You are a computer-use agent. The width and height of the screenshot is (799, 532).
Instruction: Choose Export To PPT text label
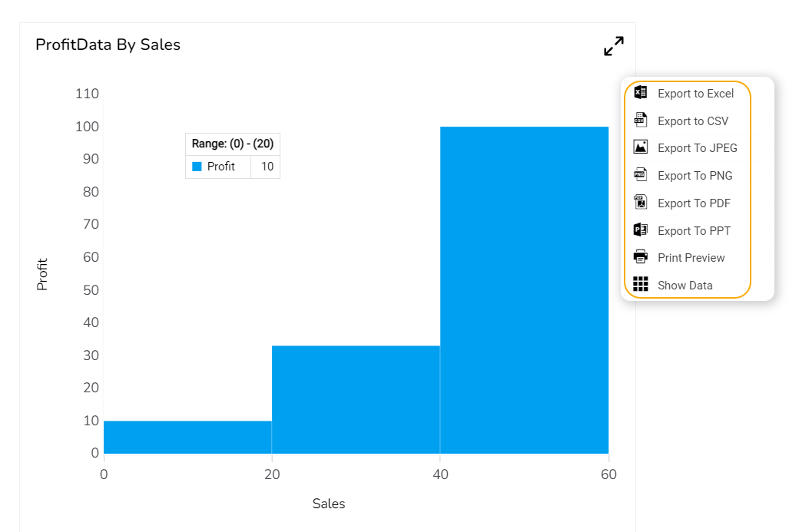click(x=694, y=231)
